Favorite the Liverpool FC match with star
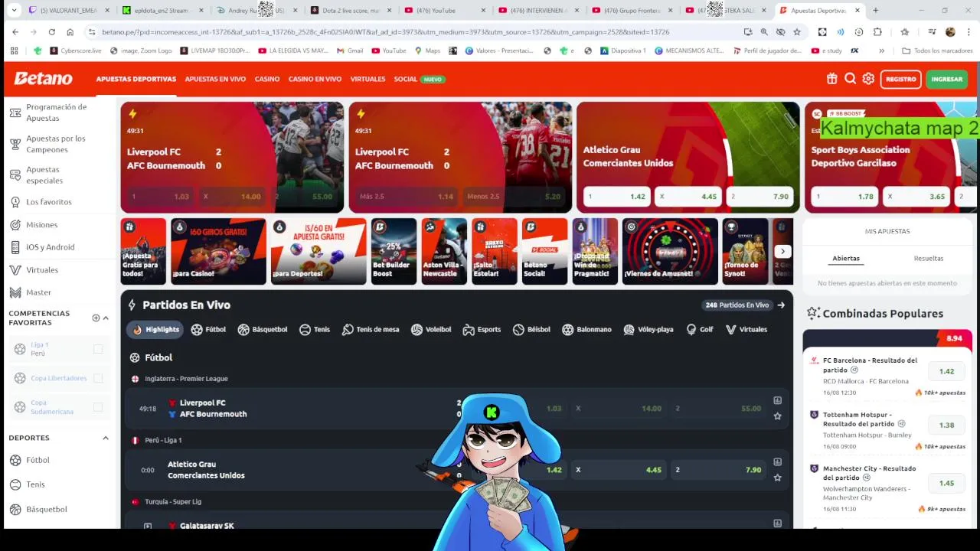This screenshot has height=551, width=980. tap(777, 416)
